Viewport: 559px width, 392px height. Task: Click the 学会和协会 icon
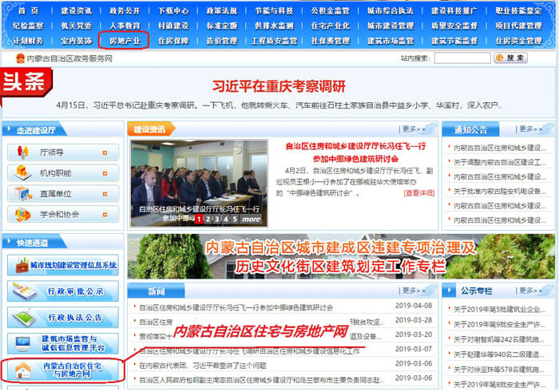pyautogui.click(x=22, y=214)
